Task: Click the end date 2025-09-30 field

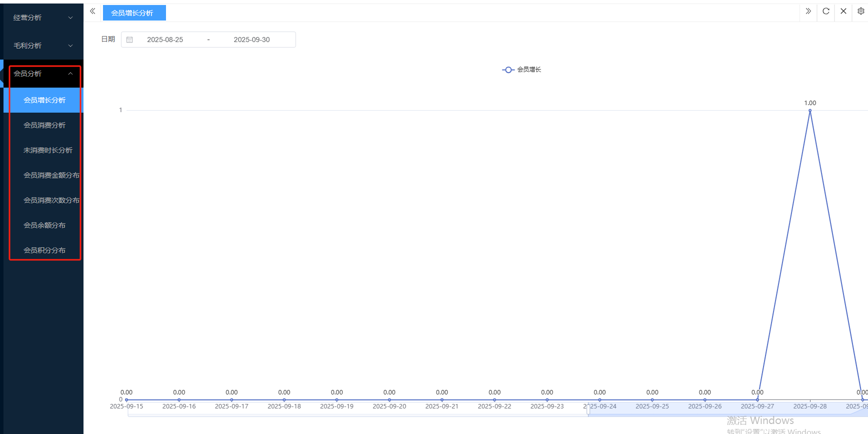Action: pos(251,40)
